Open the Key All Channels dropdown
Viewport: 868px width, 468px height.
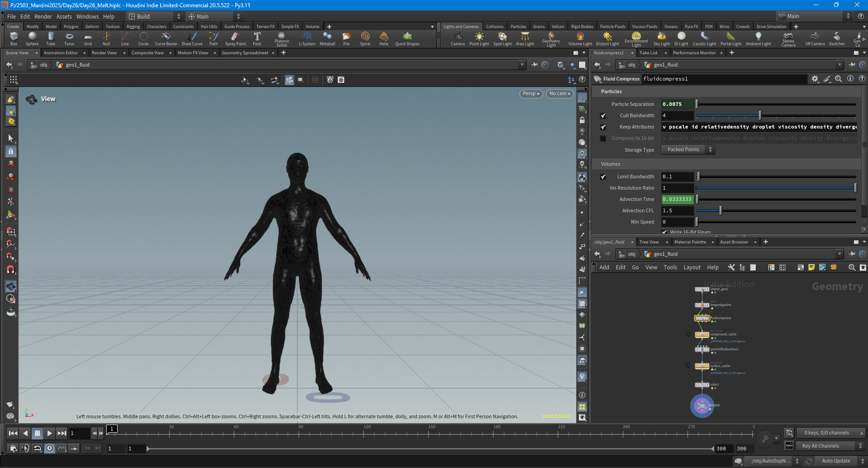pos(830,446)
